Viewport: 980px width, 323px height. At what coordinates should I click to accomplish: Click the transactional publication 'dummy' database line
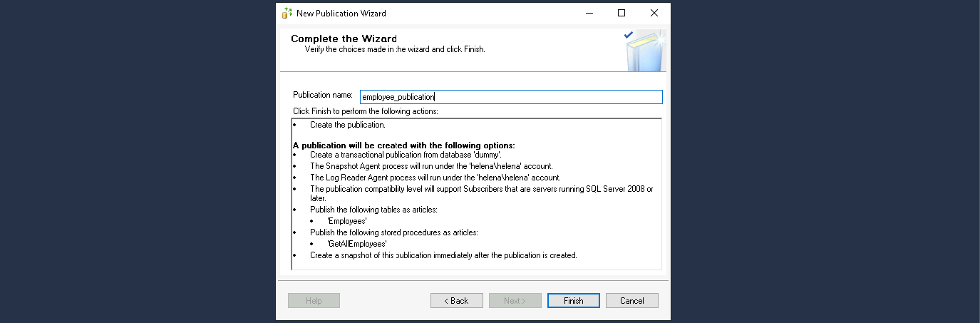[x=406, y=155]
